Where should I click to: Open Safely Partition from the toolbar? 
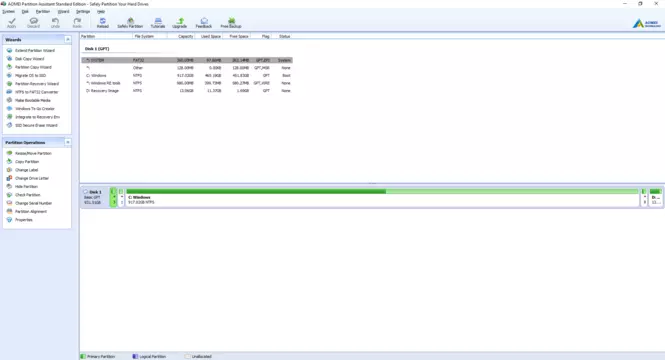[130, 23]
